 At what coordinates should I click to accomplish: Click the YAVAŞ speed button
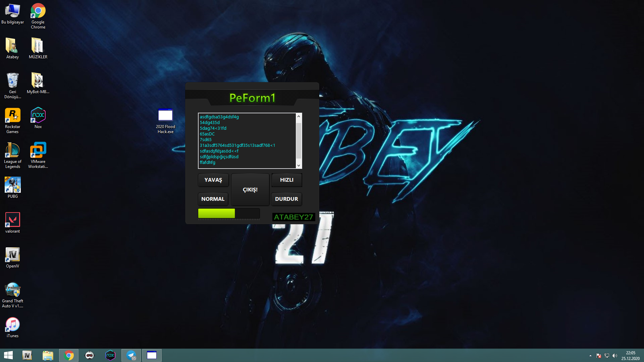click(x=213, y=180)
